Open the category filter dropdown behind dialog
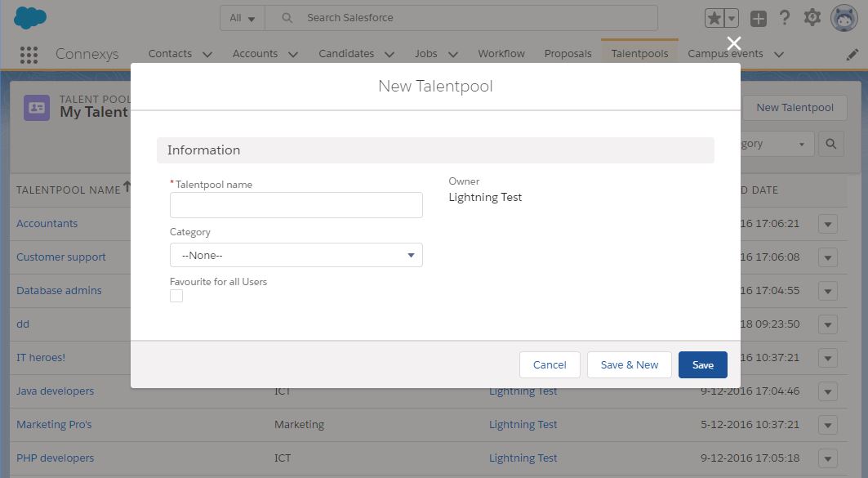Screen dimensions: 868x478 click(x=777, y=144)
